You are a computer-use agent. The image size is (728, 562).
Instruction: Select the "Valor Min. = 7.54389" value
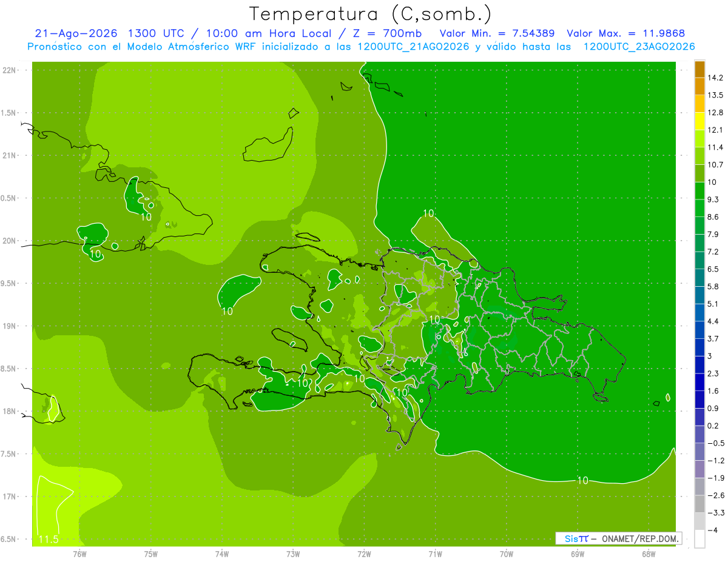[x=497, y=33]
